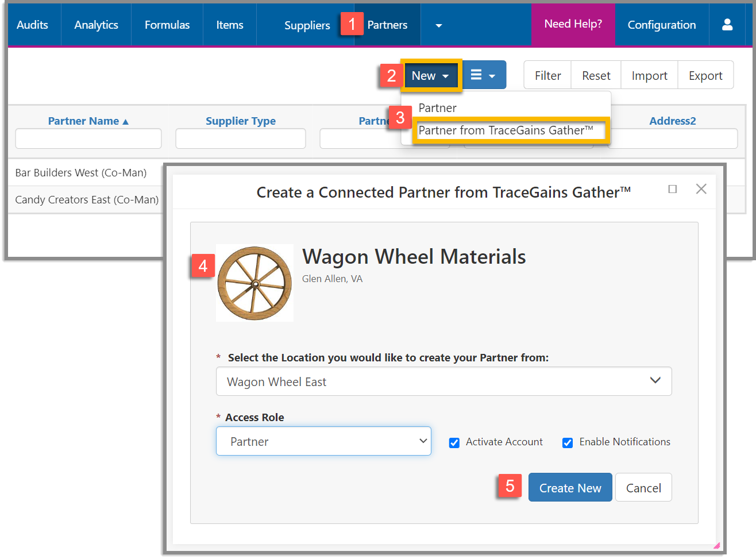Open the Access Role Partner dropdown
The width and height of the screenshot is (756, 559).
pyautogui.click(x=323, y=441)
